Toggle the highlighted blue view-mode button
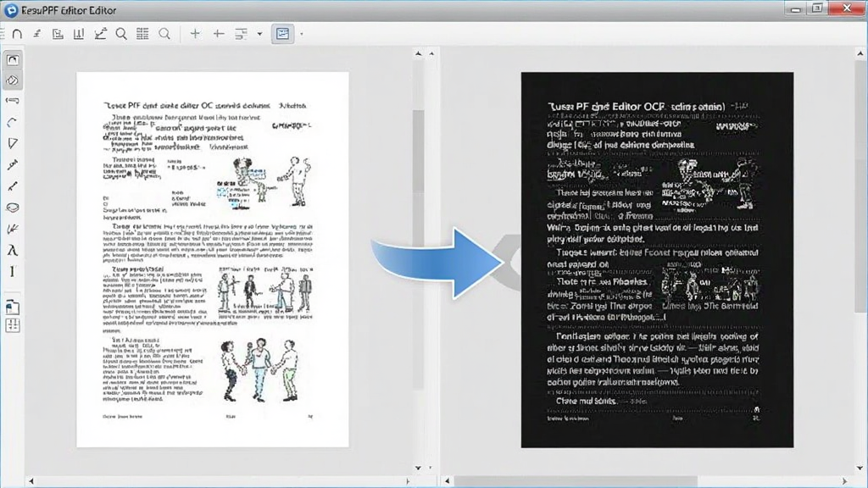868x488 pixels. point(282,34)
